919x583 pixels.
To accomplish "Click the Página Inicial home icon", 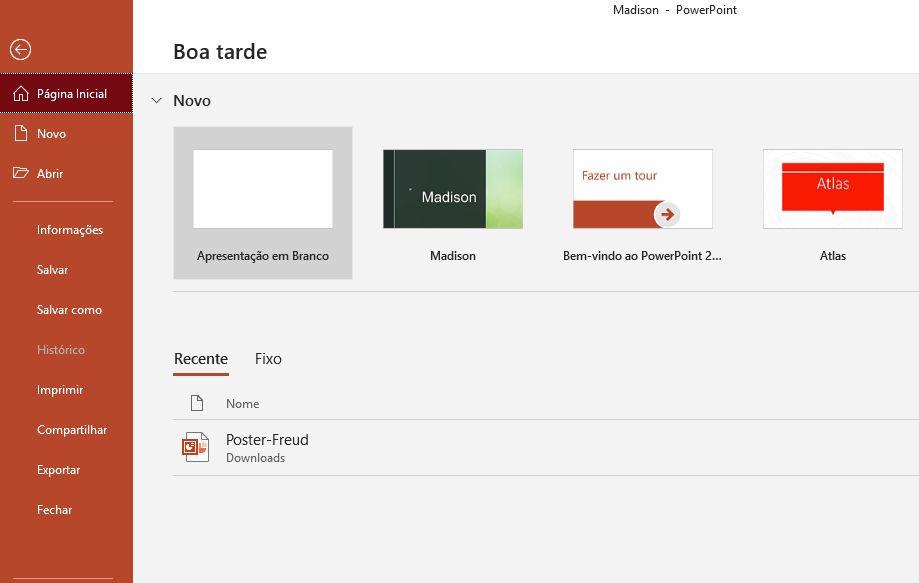I will pyautogui.click(x=21, y=94).
